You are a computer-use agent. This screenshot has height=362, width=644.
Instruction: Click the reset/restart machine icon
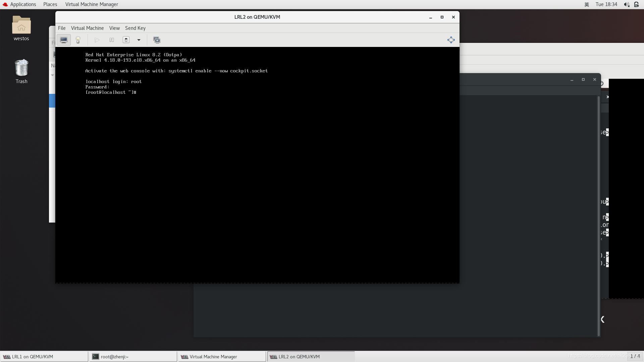click(x=126, y=40)
